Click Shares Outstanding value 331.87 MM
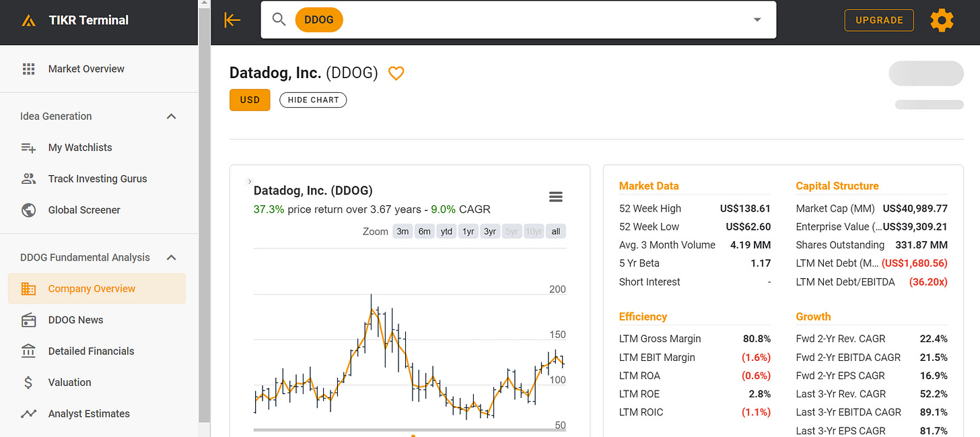Viewport: 980px width, 437px height. tap(921, 245)
